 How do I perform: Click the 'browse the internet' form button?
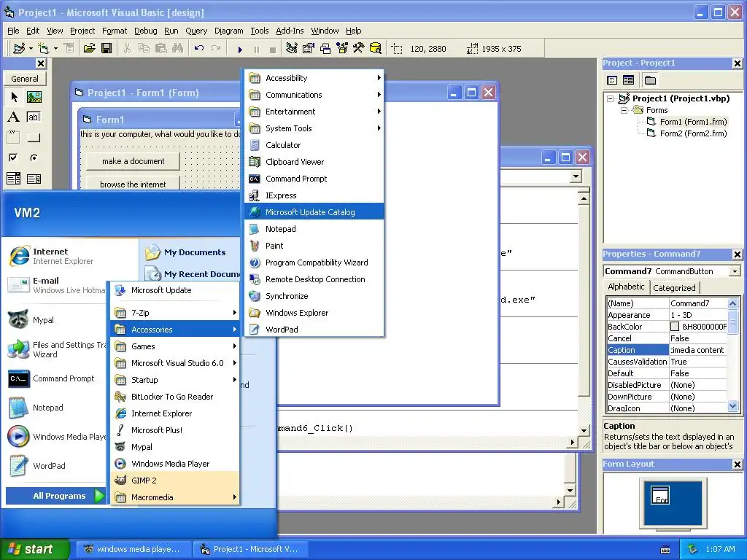(x=133, y=184)
